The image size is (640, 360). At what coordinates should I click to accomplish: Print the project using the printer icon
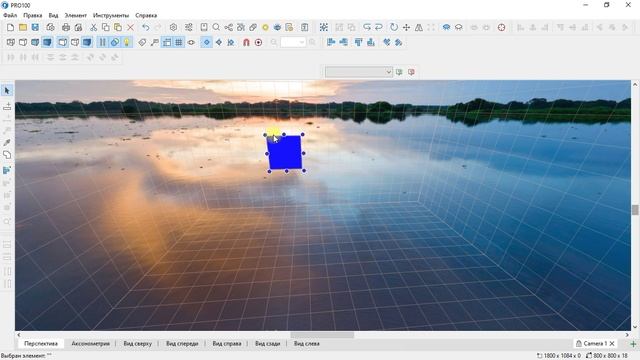(x=66, y=27)
